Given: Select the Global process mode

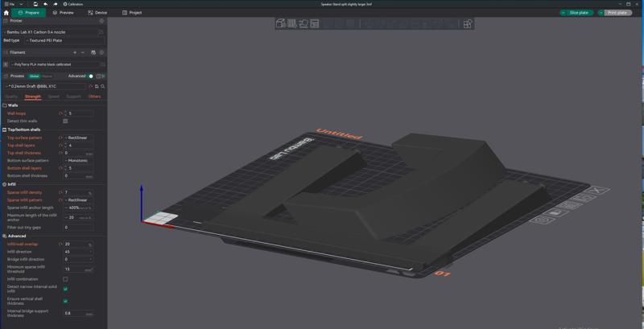Looking at the screenshot, I should pos(32,76).
